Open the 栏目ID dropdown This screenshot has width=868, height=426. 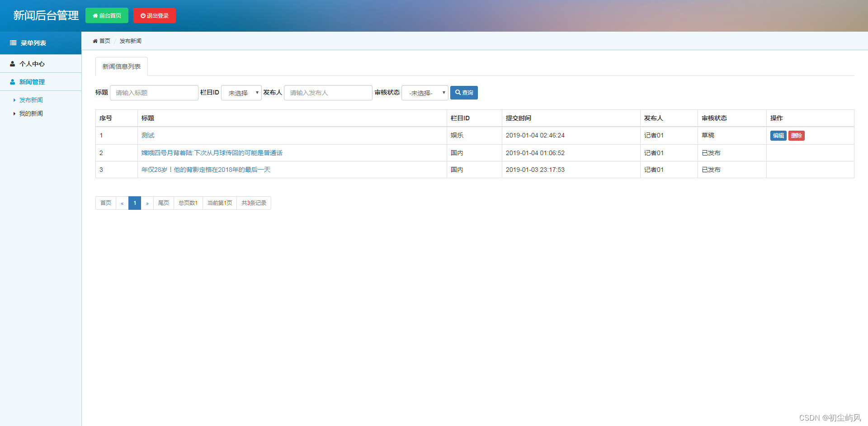(241, 93)
